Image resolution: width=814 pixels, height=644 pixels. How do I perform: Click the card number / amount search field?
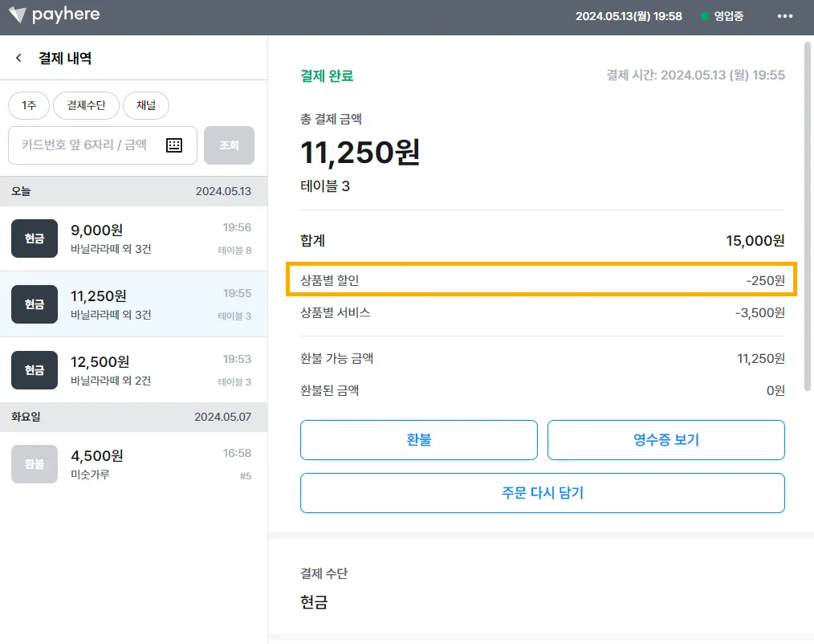[88, 145]
